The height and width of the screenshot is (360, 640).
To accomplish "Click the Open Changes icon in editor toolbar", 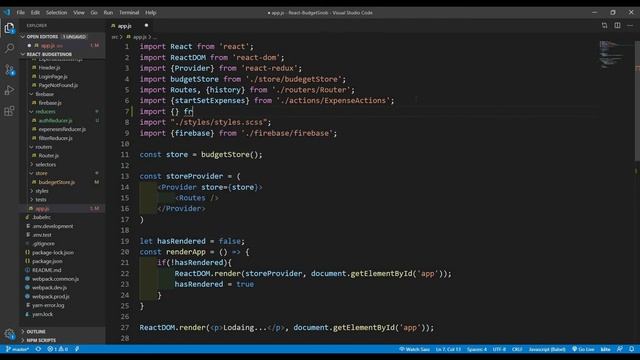I will [604, 25].
